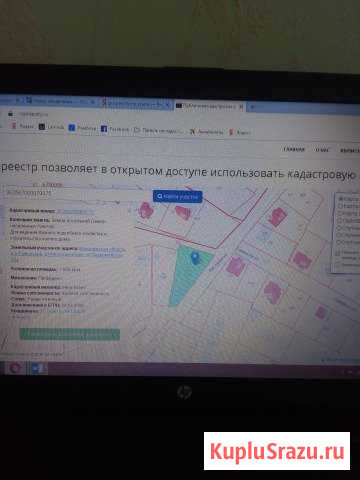Open the bookmark right of Facebook
The width and height of the screenshot is (360, 480).
pyautogui.click(x=158, y=131)
